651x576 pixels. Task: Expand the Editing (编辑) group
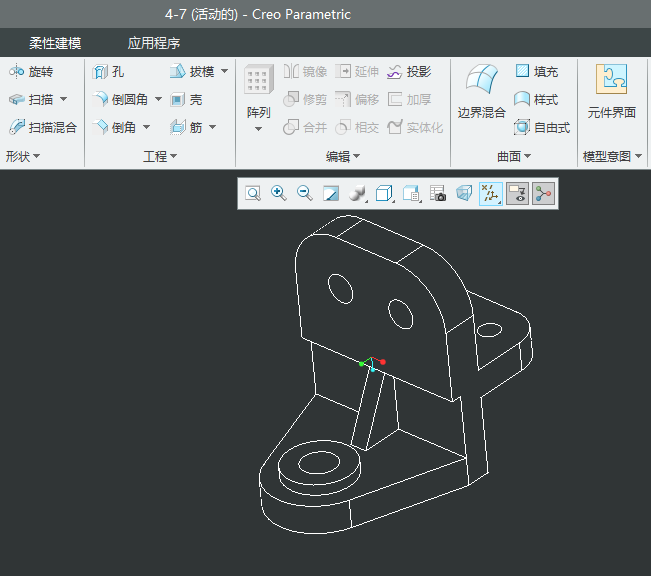(343, 157)
